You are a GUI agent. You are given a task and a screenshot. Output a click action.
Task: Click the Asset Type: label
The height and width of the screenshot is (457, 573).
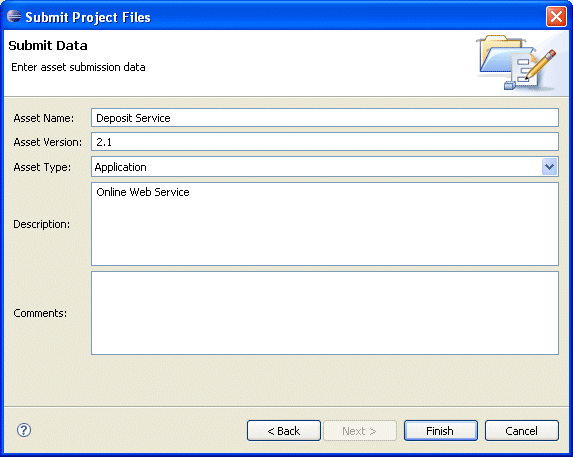[42, 167]
